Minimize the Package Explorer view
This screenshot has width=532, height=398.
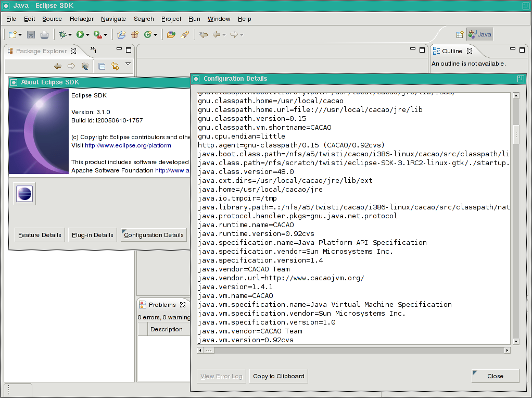tap(119, 49)
